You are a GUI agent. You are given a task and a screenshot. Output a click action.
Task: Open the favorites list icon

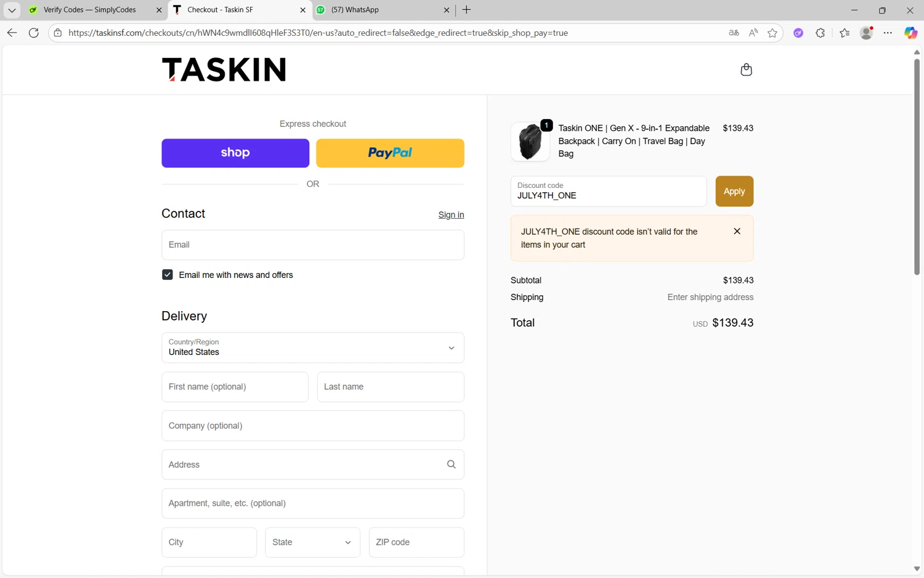pyautogui.click(x=845, y=33)
